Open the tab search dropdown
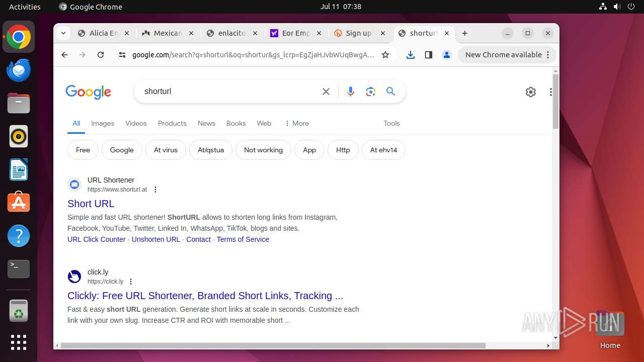Viewport: 644px width, 362px height. point(63,33)
